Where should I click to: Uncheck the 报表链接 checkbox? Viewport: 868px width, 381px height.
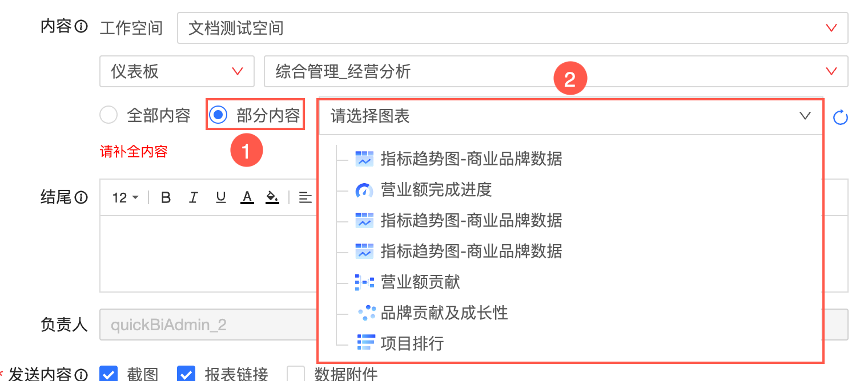[186, 374]
